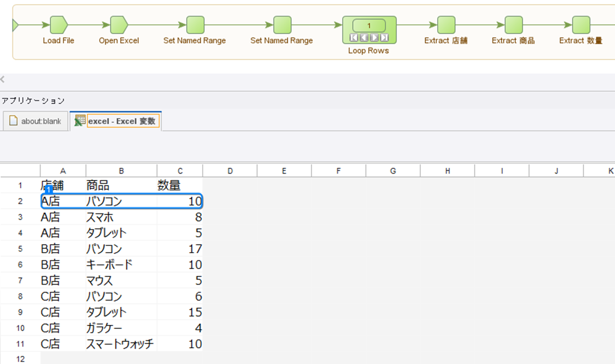The height and width of the screenshot is (364, 615).
Task: Click the A店 cell in row 2
Action: tap(63, 201)
